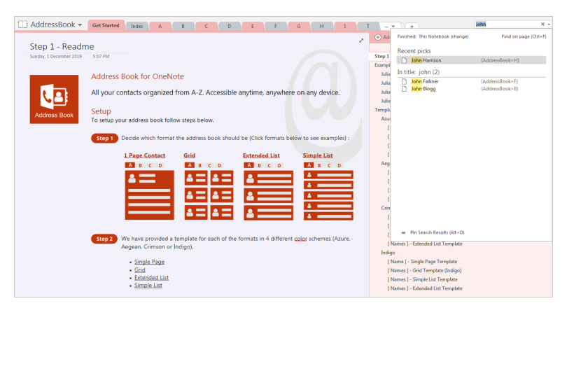This screenshot has width=574, height=392.
Task: Open section tab C
Action: 206,26
